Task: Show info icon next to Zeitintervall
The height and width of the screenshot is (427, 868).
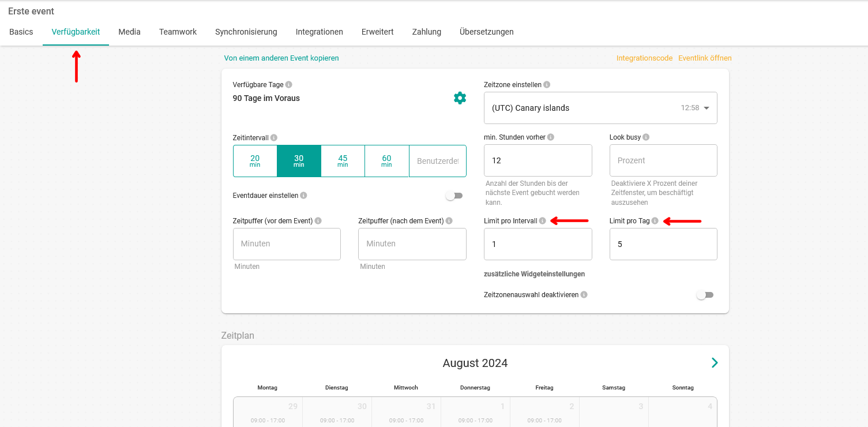Action: point(274,138)
